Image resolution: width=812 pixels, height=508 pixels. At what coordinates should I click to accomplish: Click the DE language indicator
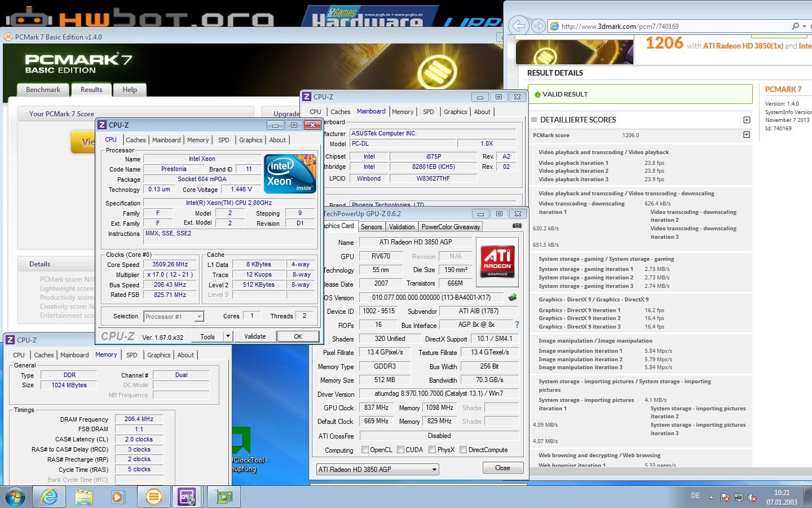pyautogui.click(x=695, y=496)
